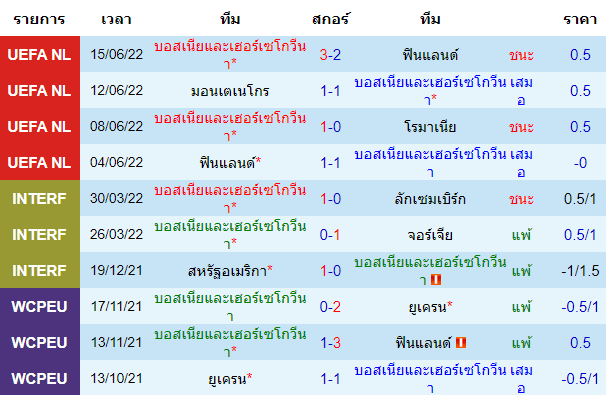Click แพ้ result in 17/11/21 row

521,306
